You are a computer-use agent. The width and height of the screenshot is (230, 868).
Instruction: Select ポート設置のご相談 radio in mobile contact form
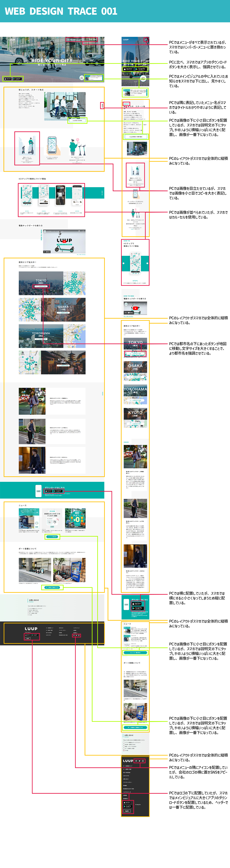[x=124, y=748]
